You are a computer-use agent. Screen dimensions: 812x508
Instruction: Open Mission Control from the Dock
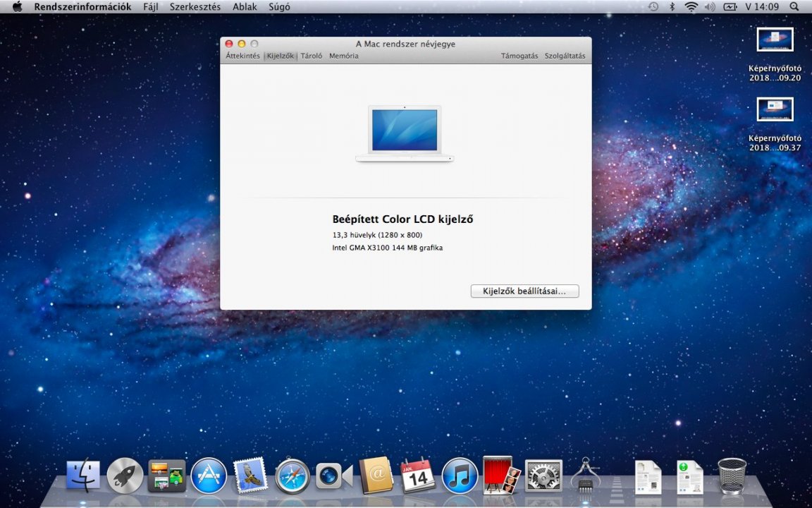tap(167, 476)
